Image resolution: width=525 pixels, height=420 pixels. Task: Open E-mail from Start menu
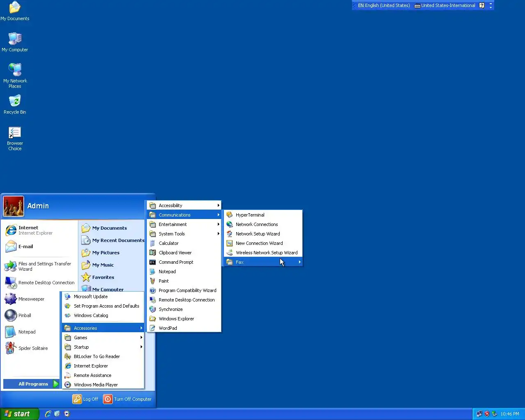[x=39, y=247]
